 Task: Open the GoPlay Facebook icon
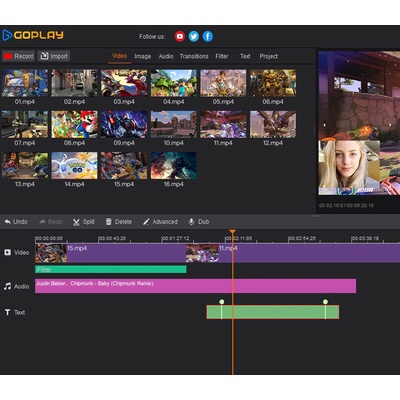pos(208,36)
